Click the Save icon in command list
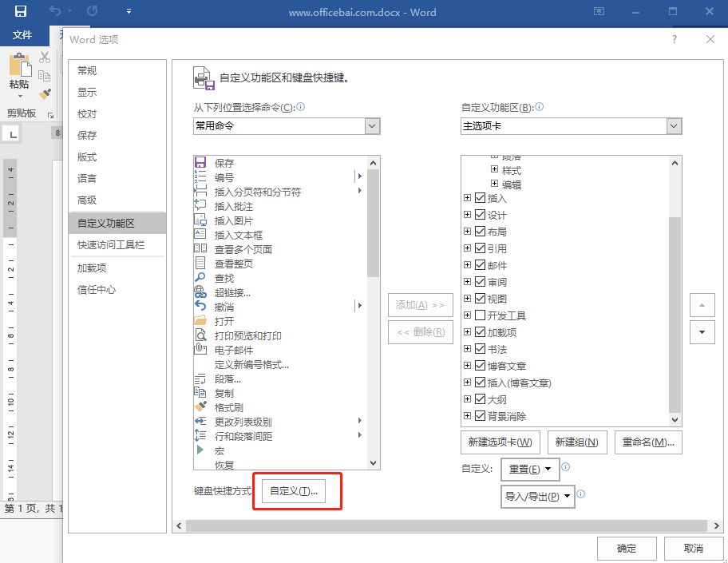 pyautogui.click(x=200, y=163)
